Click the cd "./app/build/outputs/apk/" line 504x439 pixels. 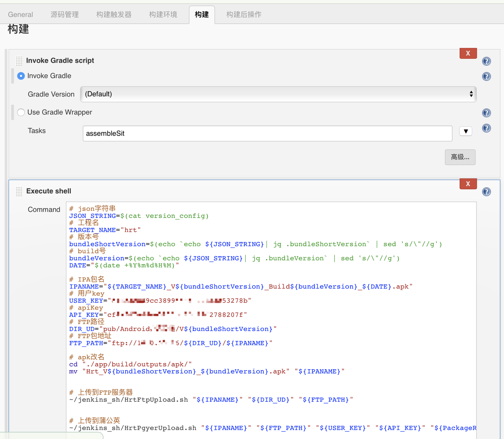pos(131,364)
